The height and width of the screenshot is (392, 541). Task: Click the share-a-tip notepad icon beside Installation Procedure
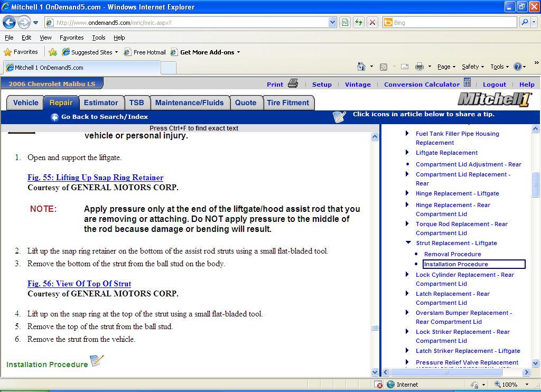point(97,361)
